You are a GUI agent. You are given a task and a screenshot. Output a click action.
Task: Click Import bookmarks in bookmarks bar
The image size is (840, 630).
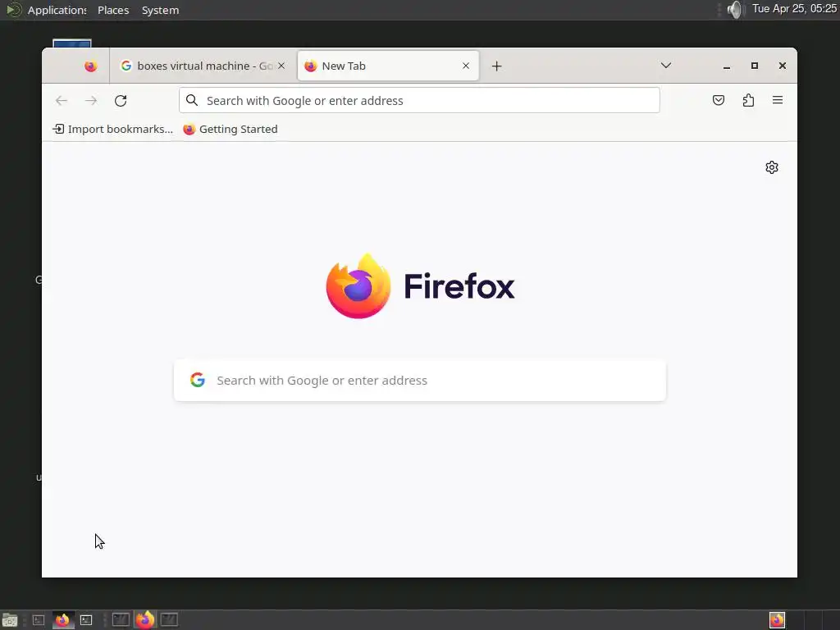click(x=113, y=129)
